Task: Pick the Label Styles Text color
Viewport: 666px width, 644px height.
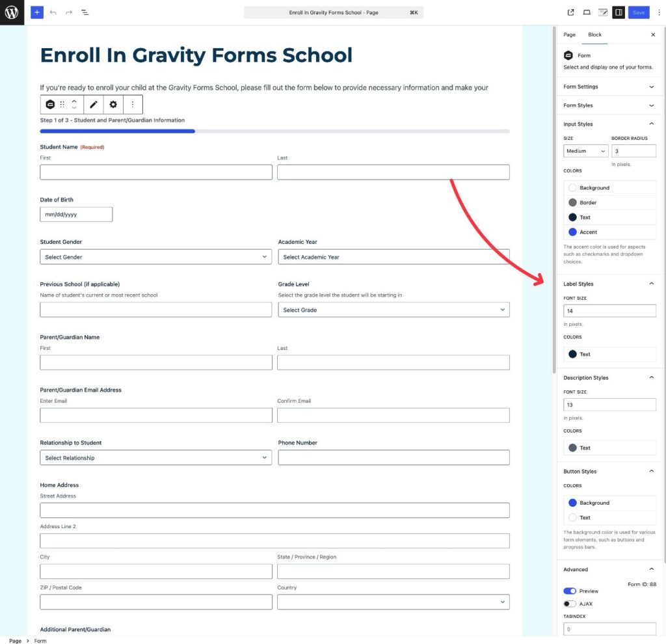Action: click(x=609, y=354)
